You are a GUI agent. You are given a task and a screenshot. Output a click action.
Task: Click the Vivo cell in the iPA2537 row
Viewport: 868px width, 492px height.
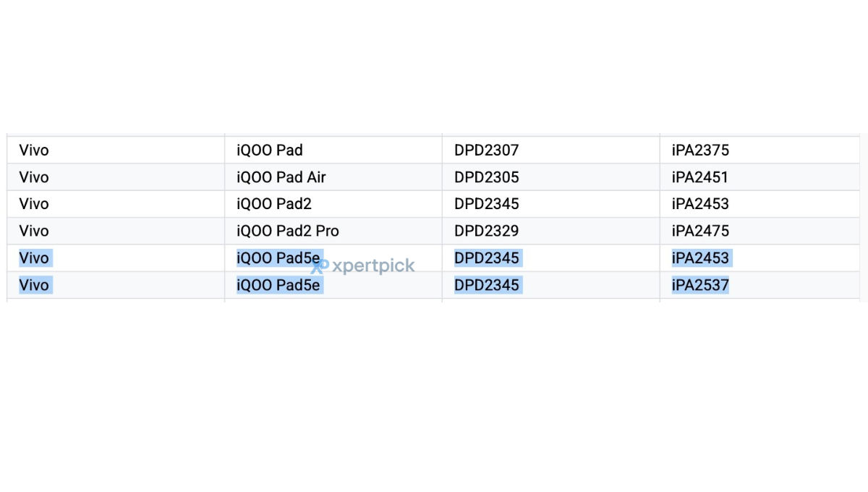click(116, 285)
